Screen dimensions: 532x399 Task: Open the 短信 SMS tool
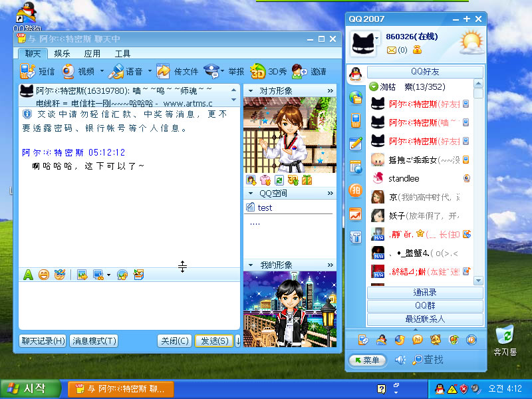click(37, 72)
